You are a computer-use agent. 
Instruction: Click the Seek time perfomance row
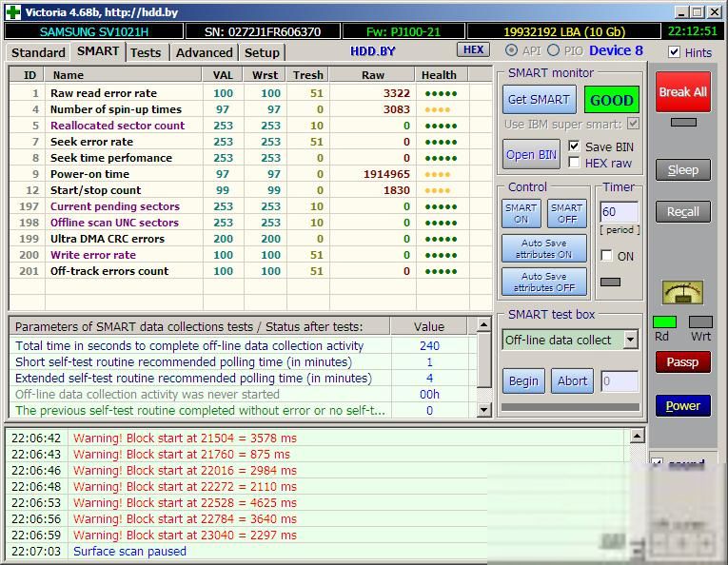pyautogui.click(x=250, y=158)
